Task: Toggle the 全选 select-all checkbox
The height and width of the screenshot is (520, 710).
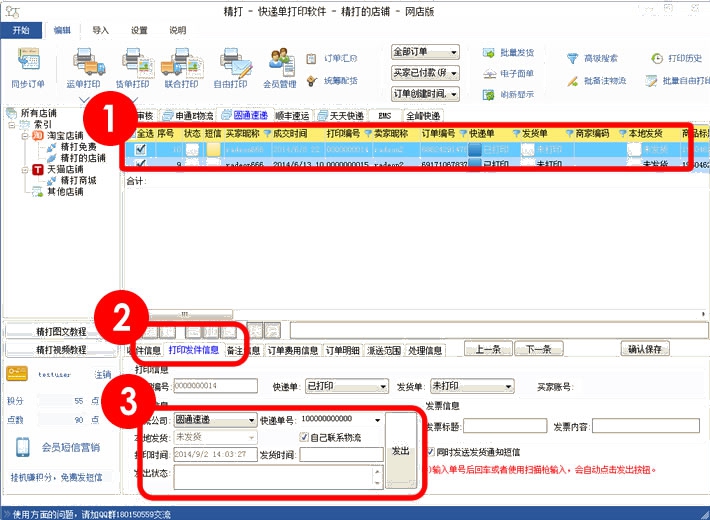Action: [133, 134]
